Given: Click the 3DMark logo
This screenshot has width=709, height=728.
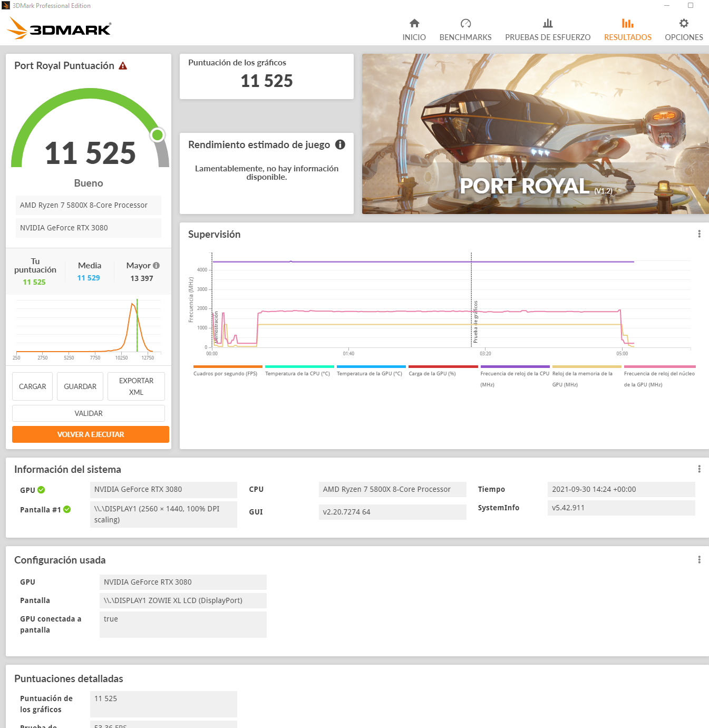Looking at the screenshot, I should (x=59, y=28).
